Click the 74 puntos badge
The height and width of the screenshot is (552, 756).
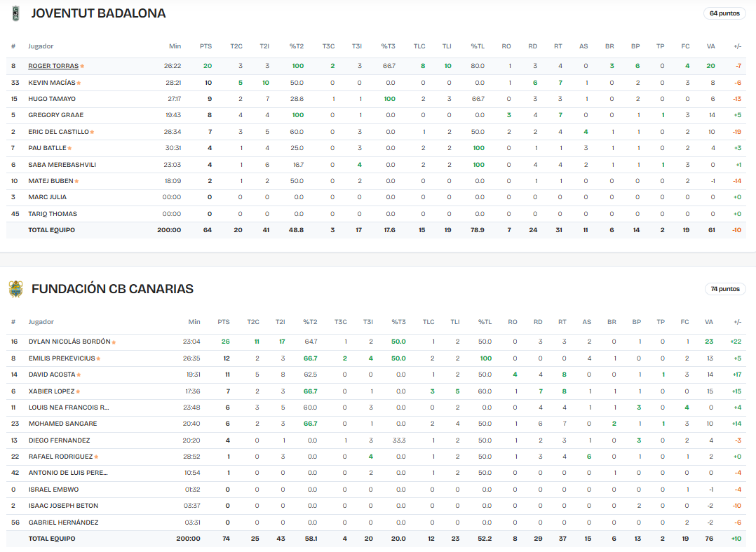(725, 289)
